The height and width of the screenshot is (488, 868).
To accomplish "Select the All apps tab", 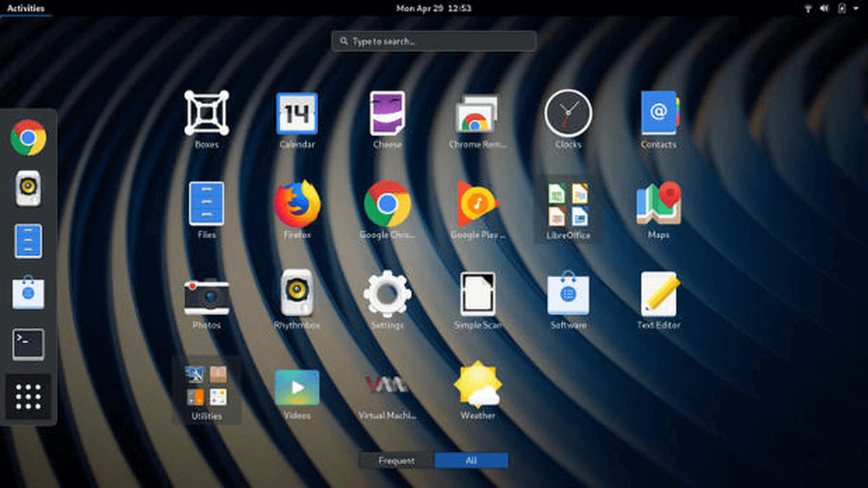I will point(471,461).
